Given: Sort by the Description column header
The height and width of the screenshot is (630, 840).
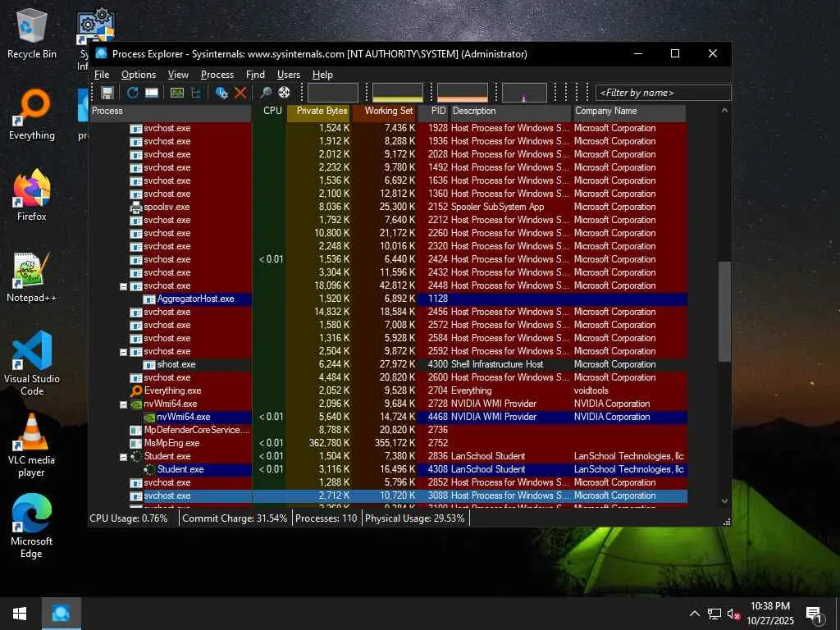Looking at the screenshot, I should coord(510,111).
